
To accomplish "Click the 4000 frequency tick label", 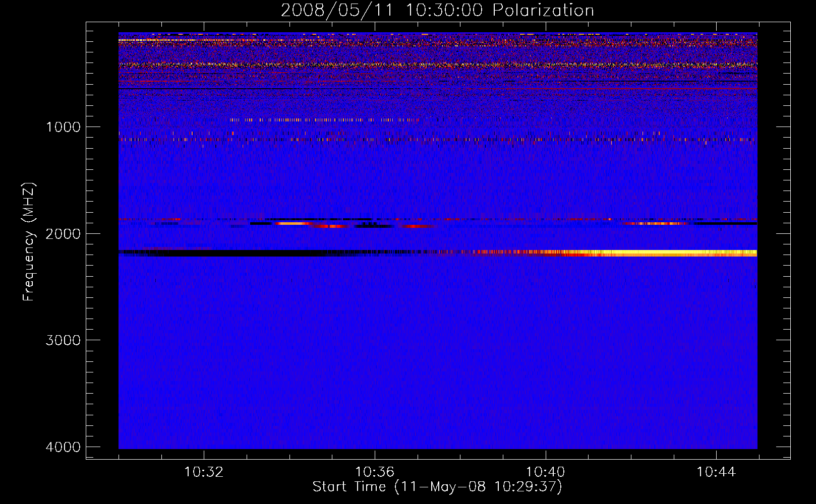I will point(63,447).
